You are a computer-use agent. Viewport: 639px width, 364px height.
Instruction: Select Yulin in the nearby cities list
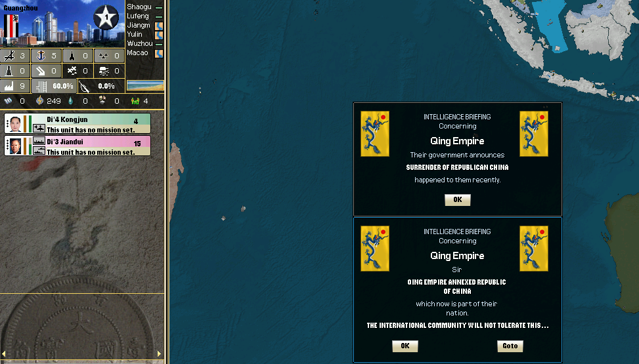click(x=135, y=34)
